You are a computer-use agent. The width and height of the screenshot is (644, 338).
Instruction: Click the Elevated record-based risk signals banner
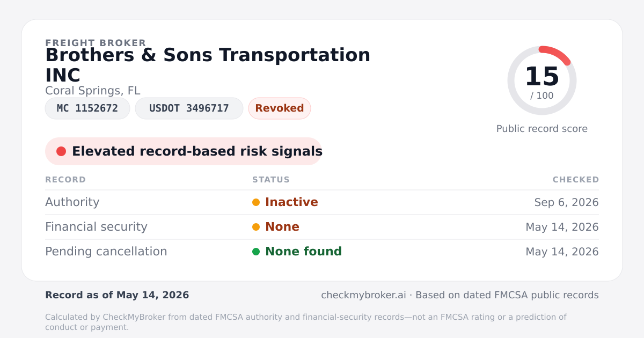(x=184, y=151)
